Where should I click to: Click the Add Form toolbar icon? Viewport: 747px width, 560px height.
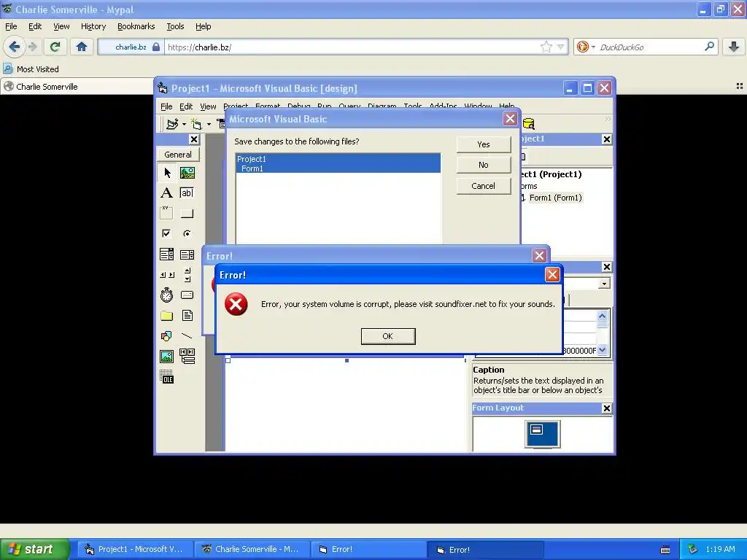point(196,124)
